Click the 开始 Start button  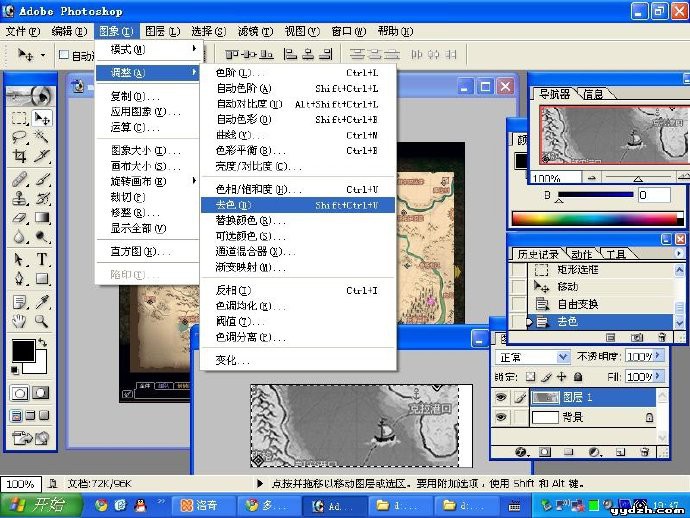(x=41, y=505)
